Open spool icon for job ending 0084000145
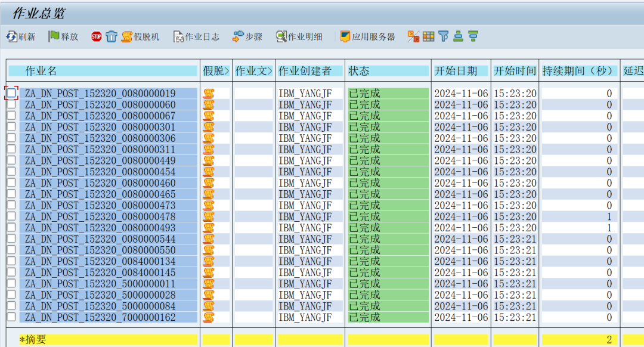 coord(209,272)
